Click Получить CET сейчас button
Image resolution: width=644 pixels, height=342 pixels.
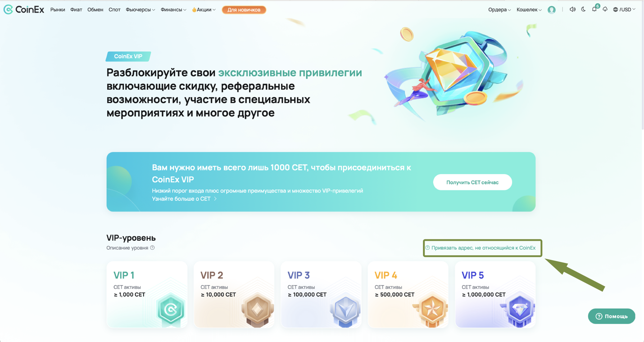tap(472, 182)
